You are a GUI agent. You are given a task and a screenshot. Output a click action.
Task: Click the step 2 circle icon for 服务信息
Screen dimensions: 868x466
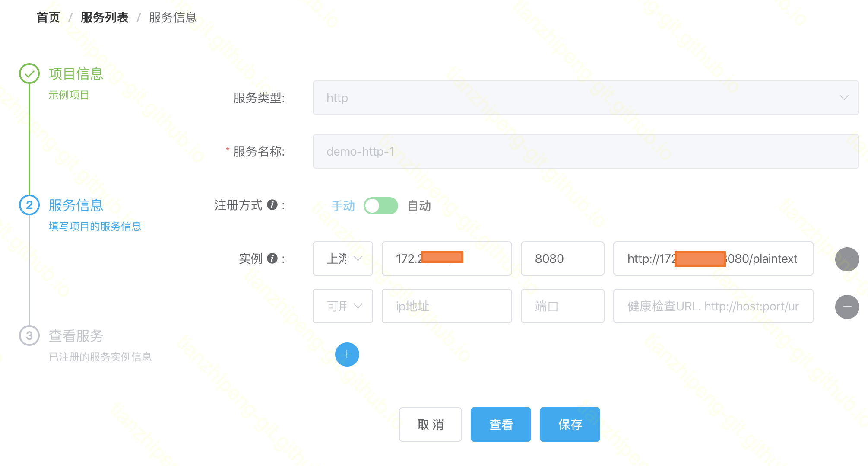[x=29, y=205]
